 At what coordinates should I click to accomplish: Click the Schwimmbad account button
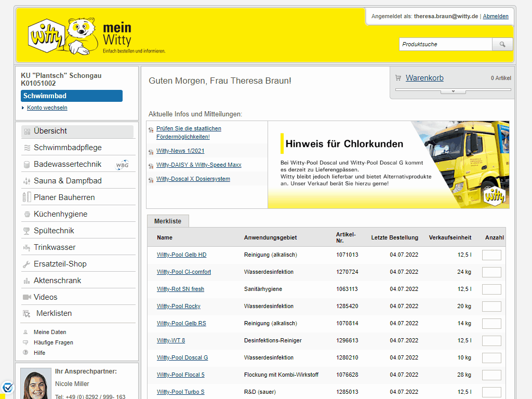(x=72, y=96)
